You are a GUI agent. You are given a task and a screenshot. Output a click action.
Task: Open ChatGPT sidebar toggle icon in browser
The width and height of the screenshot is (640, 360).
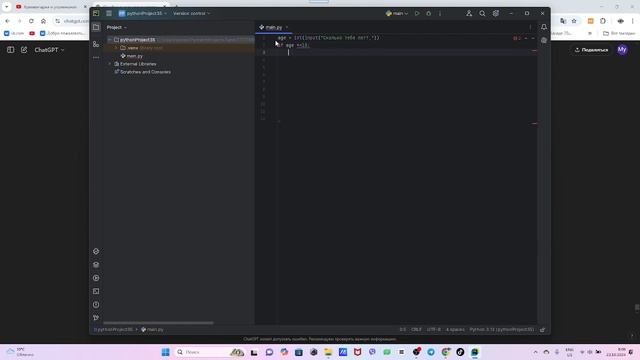coord(11,50)
